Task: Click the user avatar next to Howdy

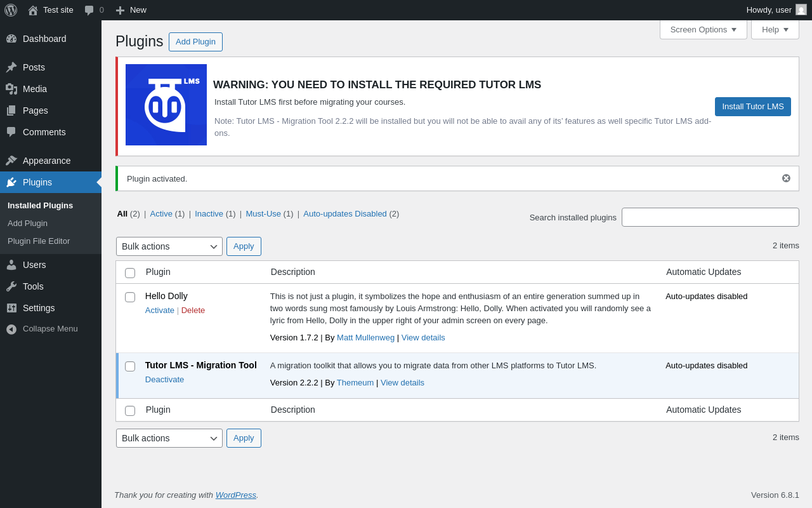Action: pyautogui.click(x=801, y=10)
